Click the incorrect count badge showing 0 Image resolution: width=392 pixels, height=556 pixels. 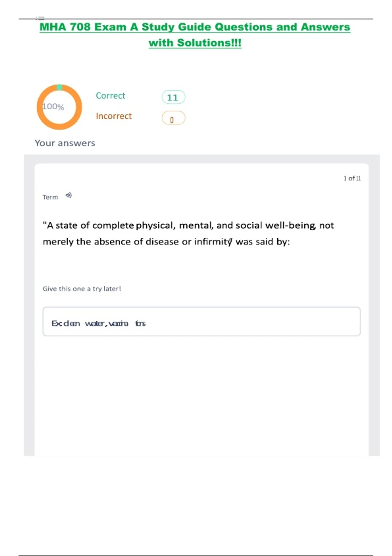[173, 118]
